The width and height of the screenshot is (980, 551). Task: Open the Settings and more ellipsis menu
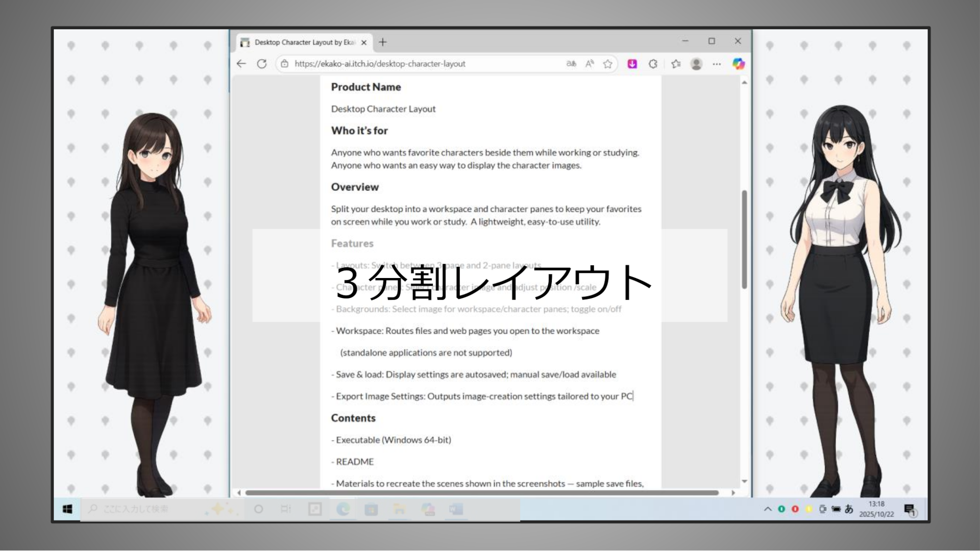(x=717, y=64)
